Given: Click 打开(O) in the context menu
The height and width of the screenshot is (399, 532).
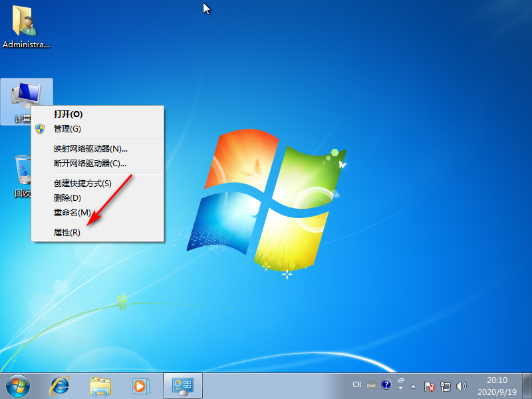Looking at the screenshot, I should (x=68, y=114).
